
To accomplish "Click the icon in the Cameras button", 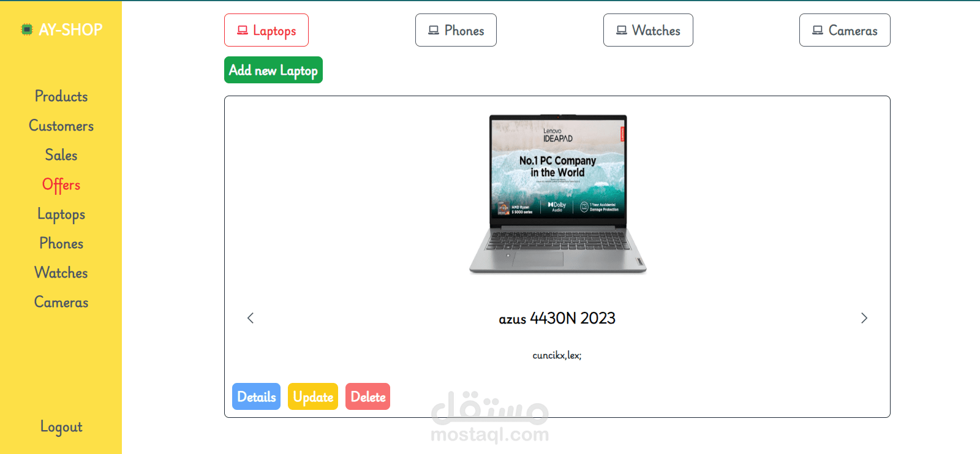I will (818, 30).
